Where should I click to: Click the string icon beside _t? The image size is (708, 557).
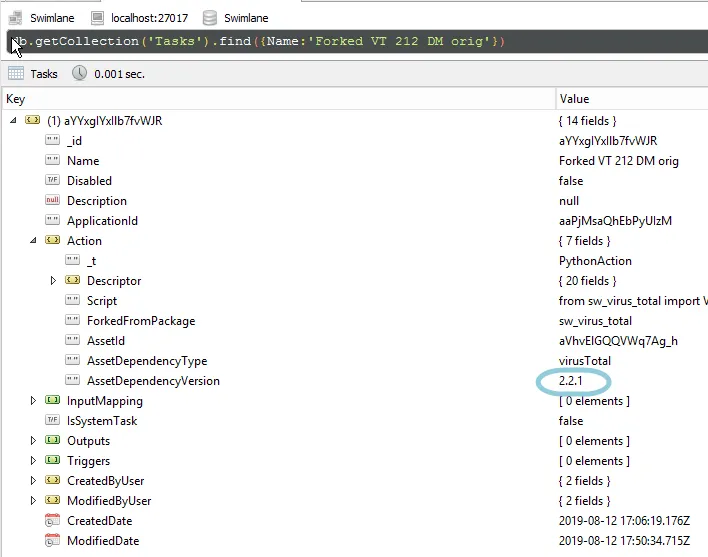[72, 260]
